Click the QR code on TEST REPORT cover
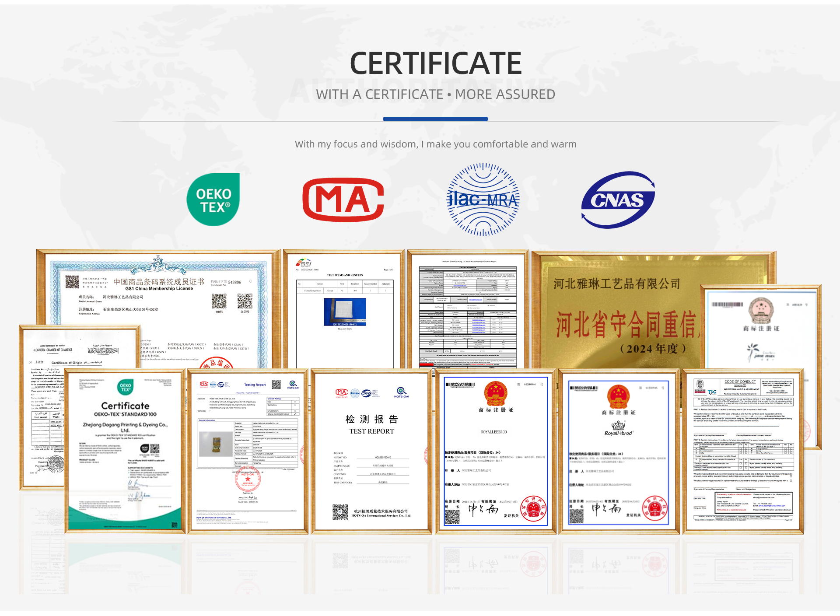 click(x=340, y=512)
